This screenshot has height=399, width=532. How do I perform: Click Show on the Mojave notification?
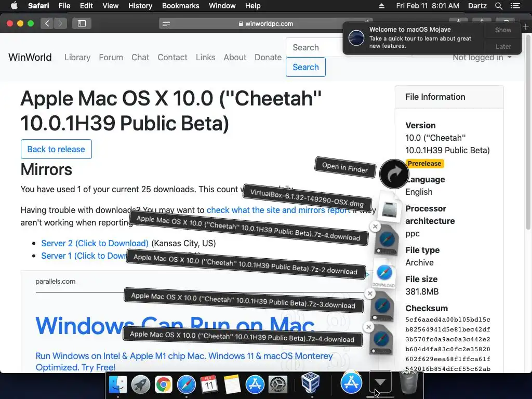pyautogui.click(x=503, y=30)
